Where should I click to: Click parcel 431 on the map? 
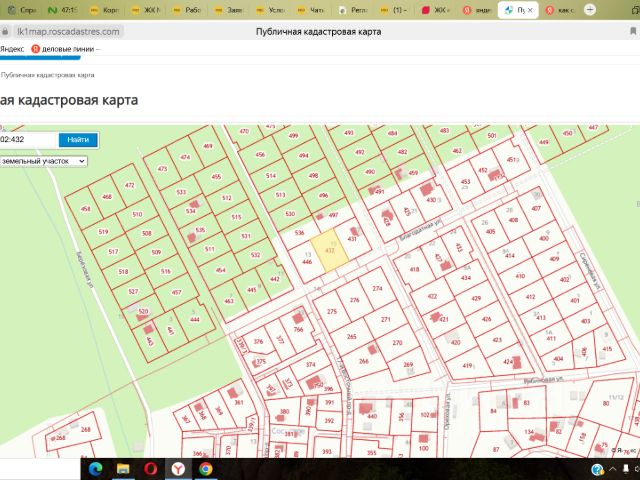[352, 239]
